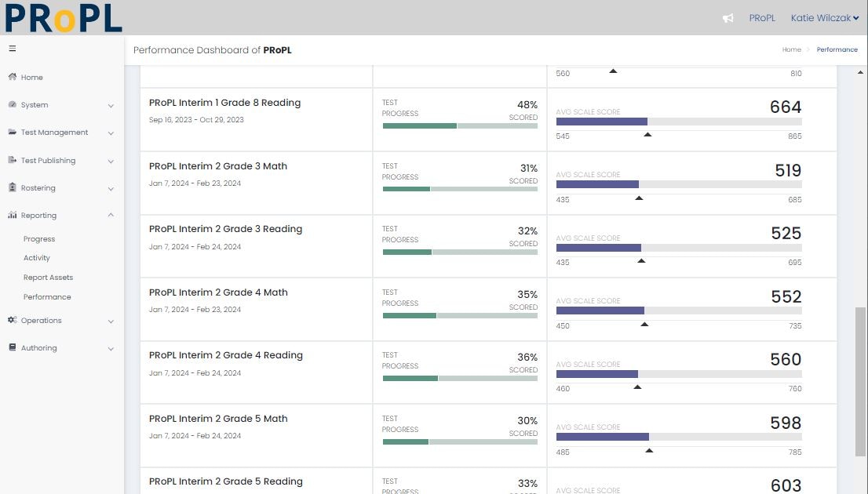Click the System gauge icon
The height and width of the screenshot is (494, 868).
pyautogui.click(x=13, y=104)
